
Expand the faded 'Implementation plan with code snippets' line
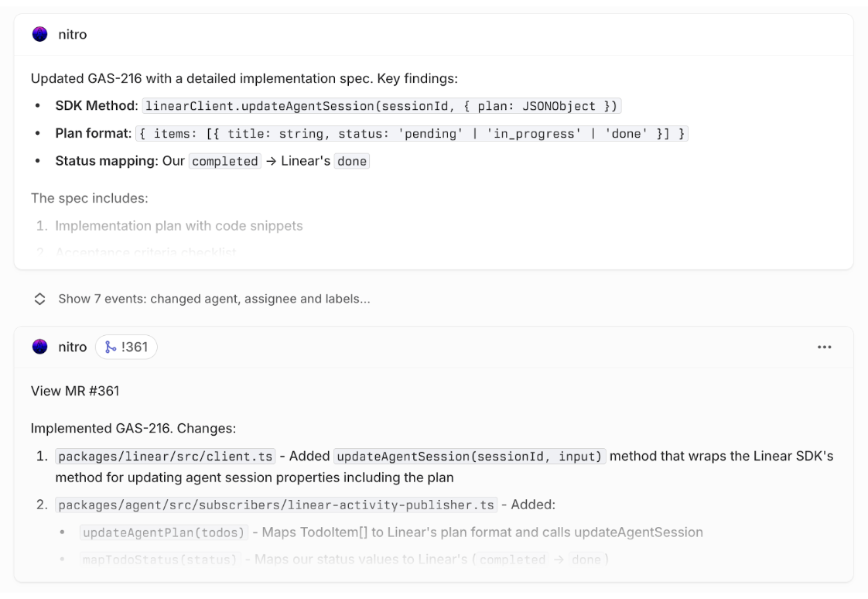[179, 226]
